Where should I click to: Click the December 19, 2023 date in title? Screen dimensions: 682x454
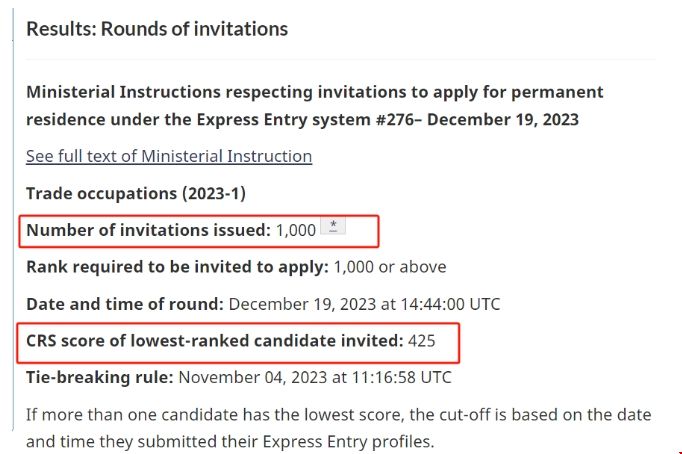tap(518, 119)
